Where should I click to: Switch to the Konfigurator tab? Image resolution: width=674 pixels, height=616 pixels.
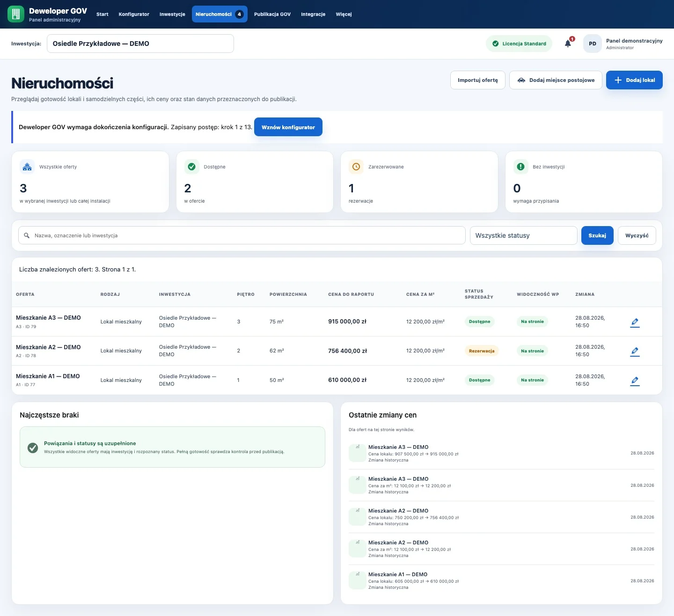(x=134, y=14)
